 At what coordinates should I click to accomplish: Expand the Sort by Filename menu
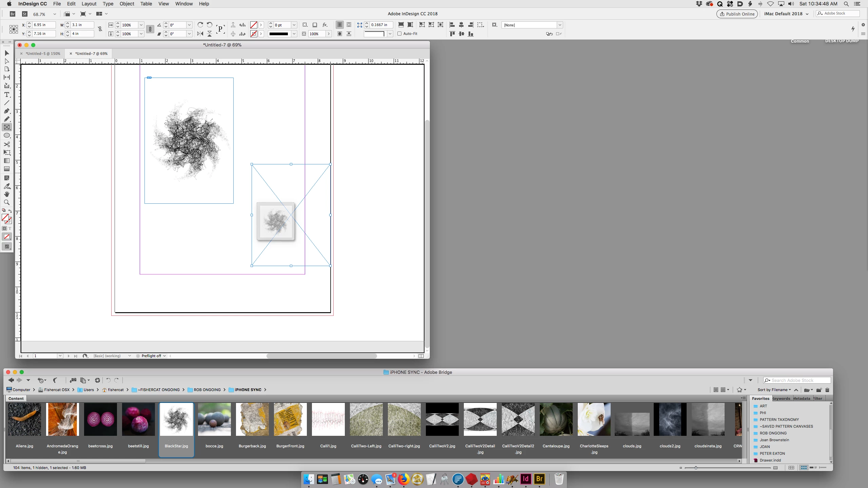(774, 390)
